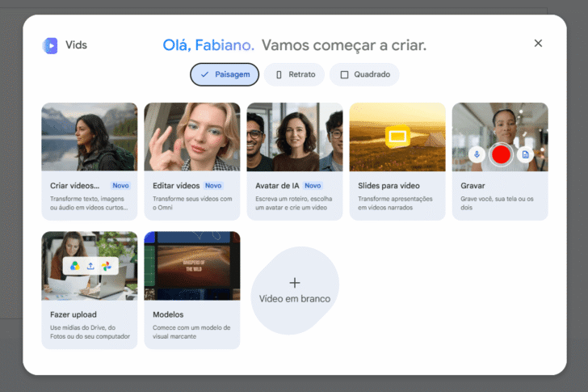
Task: Close the Vids start dialog
Action: point(538,43)
